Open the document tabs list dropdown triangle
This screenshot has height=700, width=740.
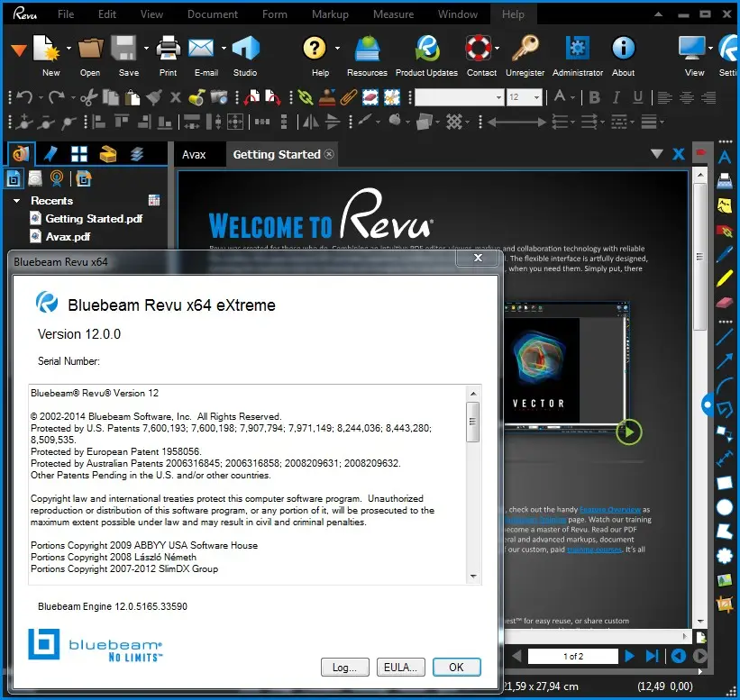(656, 154)
